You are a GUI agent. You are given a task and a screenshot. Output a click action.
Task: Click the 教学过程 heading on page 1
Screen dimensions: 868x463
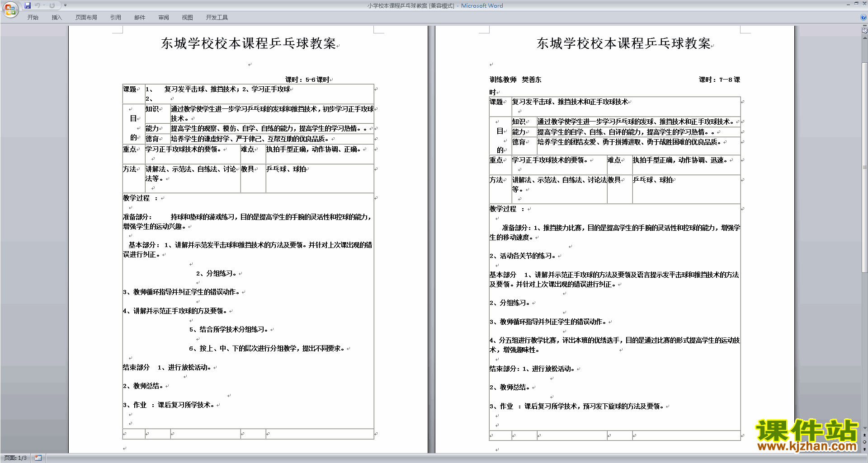pyautogui.click(x=136, y=198)
